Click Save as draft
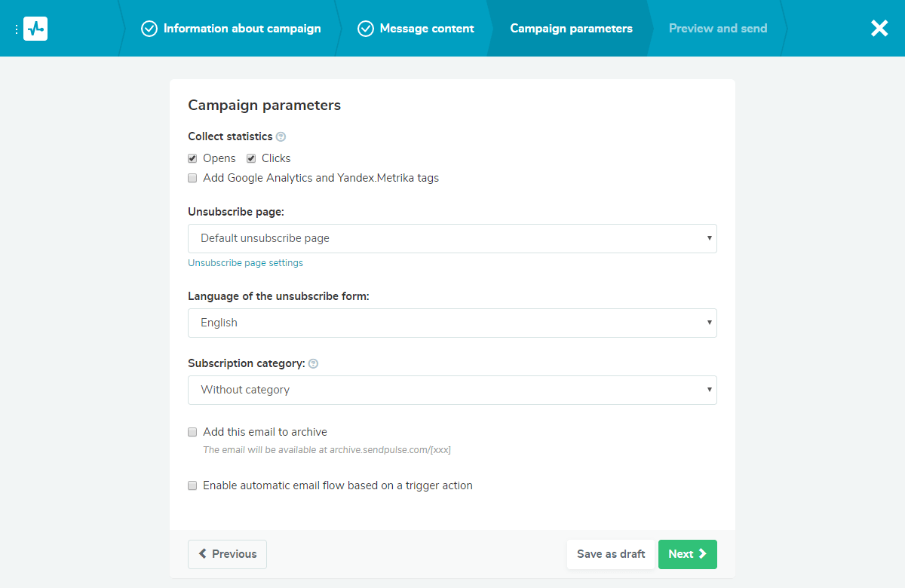 pos(611,554)
